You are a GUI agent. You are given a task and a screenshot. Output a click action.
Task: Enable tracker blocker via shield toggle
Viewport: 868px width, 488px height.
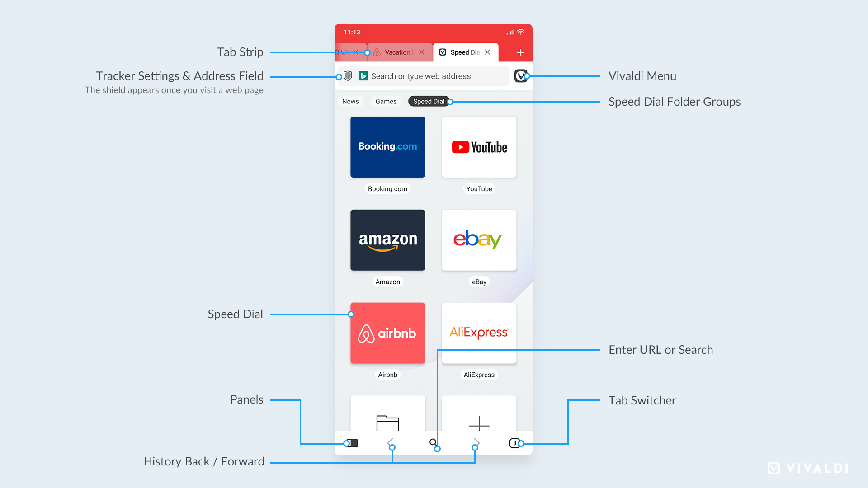click(x=347, y=75)
